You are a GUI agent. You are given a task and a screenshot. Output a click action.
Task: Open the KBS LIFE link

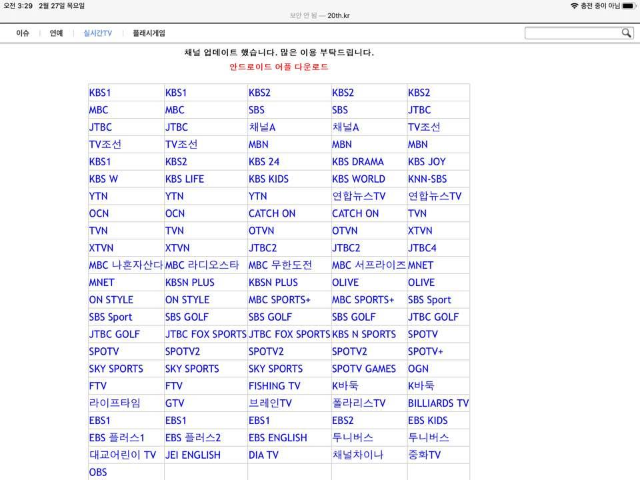184,179
